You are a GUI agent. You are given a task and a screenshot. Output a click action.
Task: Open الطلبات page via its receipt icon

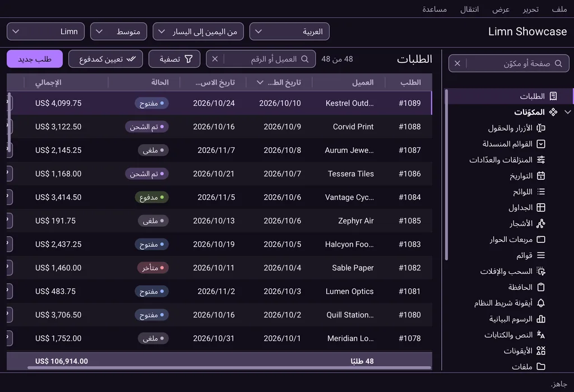coord(553,96)
